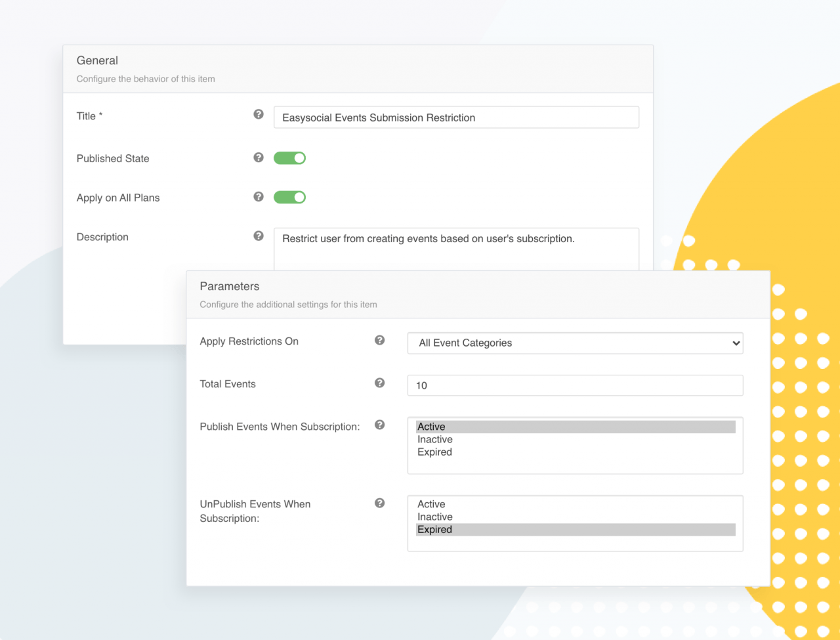This screenshot has height=640, width=840.
Task: Select Inactive in the Publish Events list
Action: [576, 439]
